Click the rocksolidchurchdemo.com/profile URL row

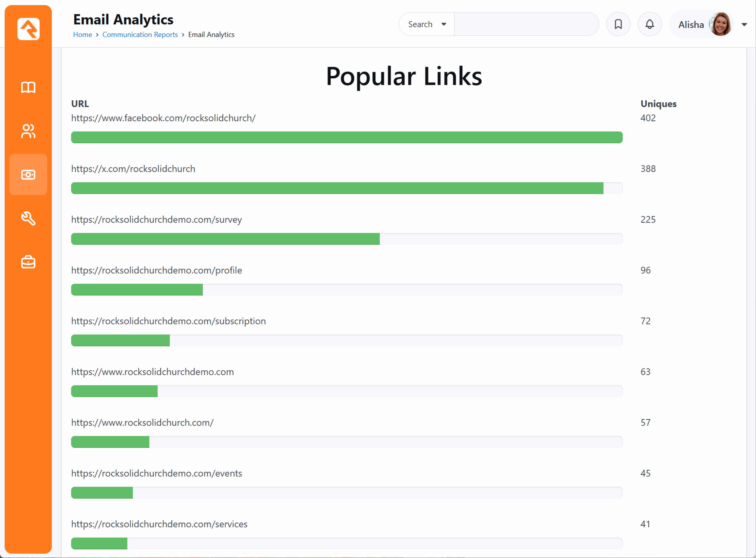(x=156, y=270)
